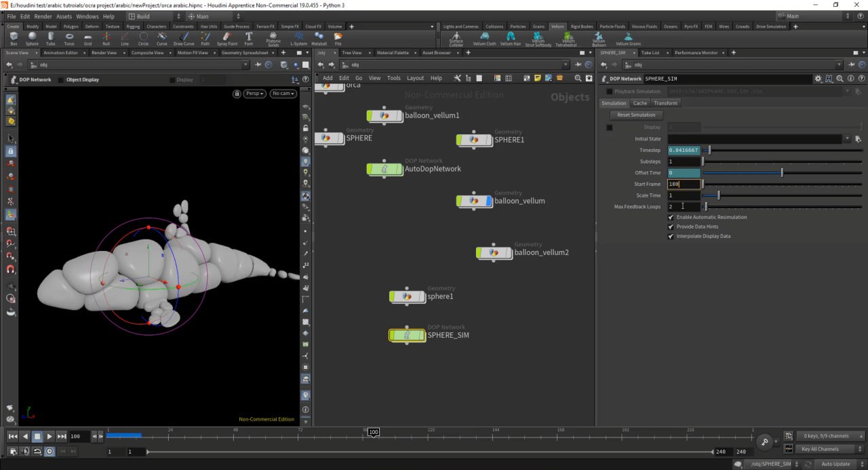Click the Reset Simulation button
The height and width of the screenshot is (470, 868).
coord(636,115)
